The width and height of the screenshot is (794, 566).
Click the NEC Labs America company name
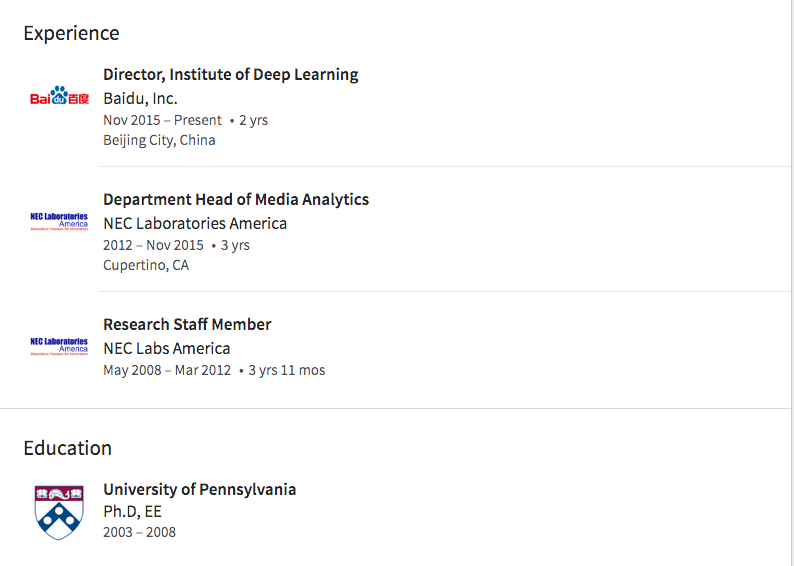(167, 348)
